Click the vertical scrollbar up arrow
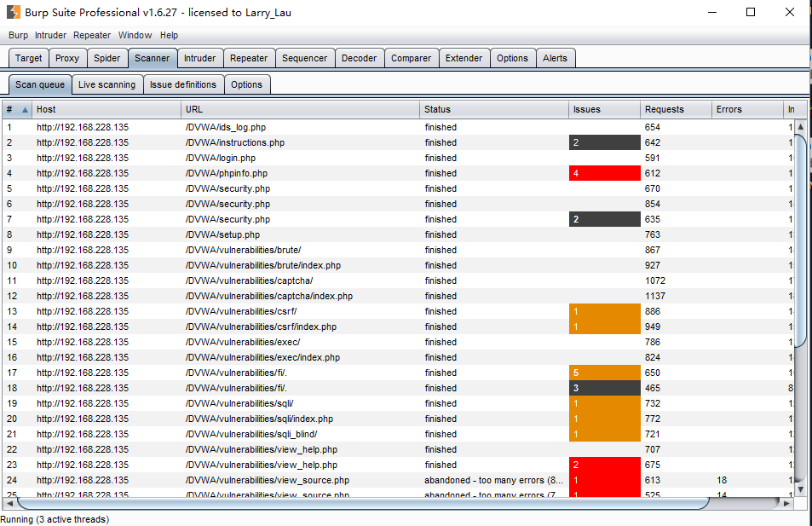The width and height of the screenshot is (812, 526). tap(801, 126)
